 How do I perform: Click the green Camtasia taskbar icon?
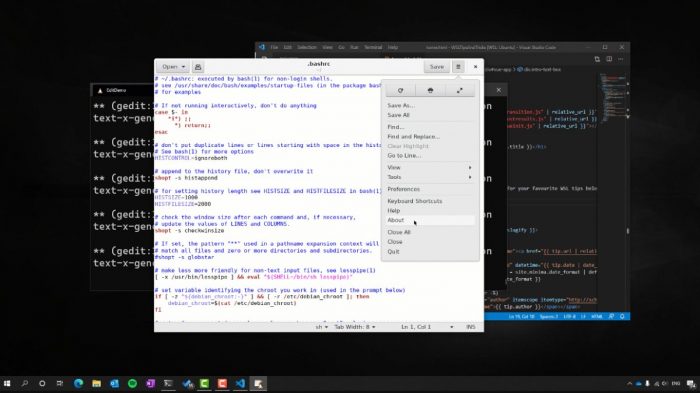204,384
